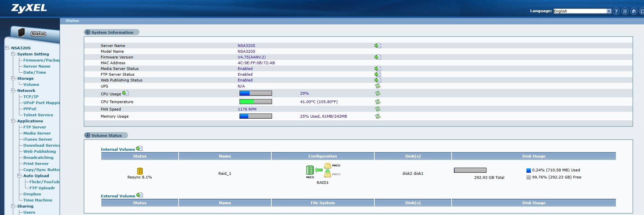Screen dimensions: 644x215
Task: Open Web Publishing in the Applications tree
Action: pyautogui.click(x=40, y=151)
